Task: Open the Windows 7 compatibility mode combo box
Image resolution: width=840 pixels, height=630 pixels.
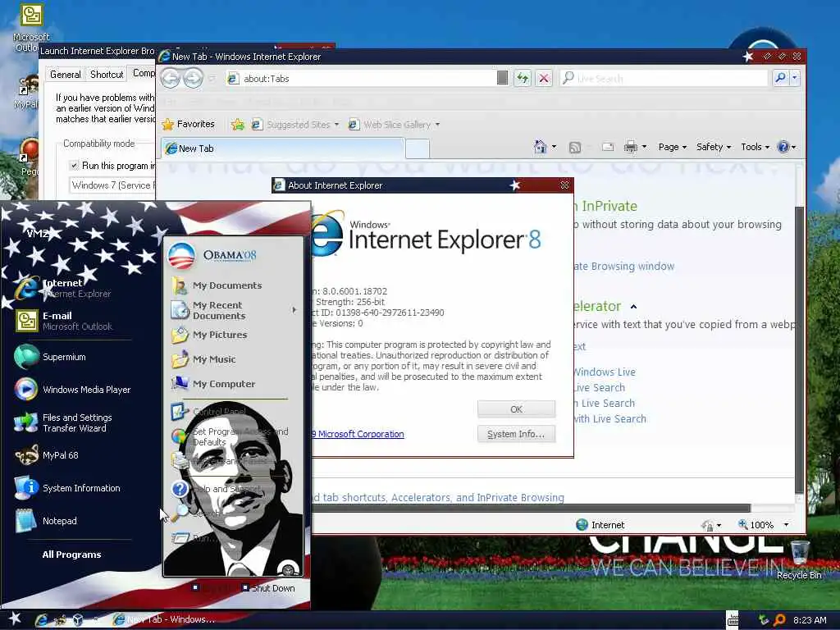Action: click(x=112, y=185)
